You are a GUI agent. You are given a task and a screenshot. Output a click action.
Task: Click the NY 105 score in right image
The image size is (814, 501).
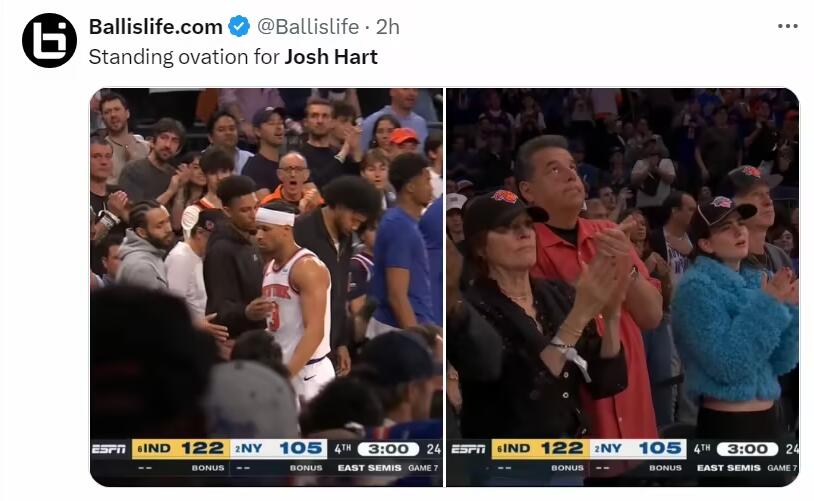point(638,449)
